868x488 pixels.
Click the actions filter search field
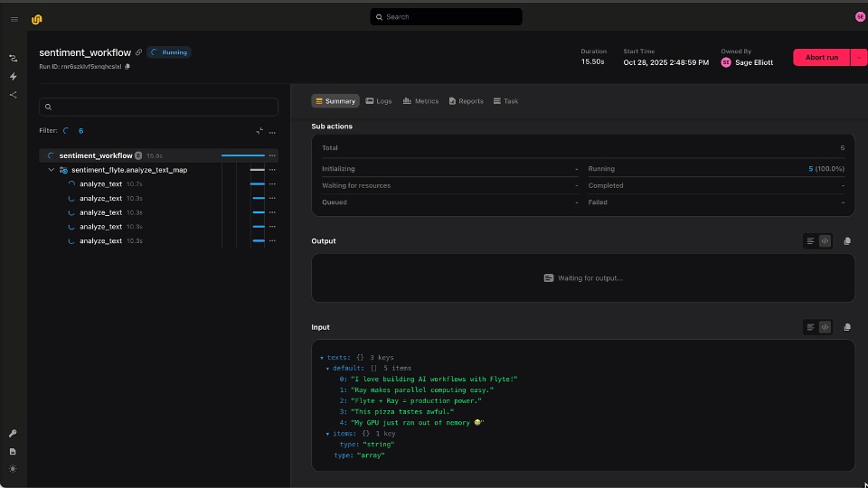pos(159,107)
